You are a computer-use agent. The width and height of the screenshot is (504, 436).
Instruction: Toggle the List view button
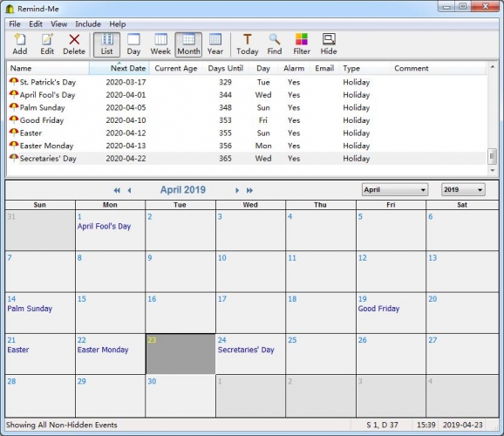click(x=106, y=44)
